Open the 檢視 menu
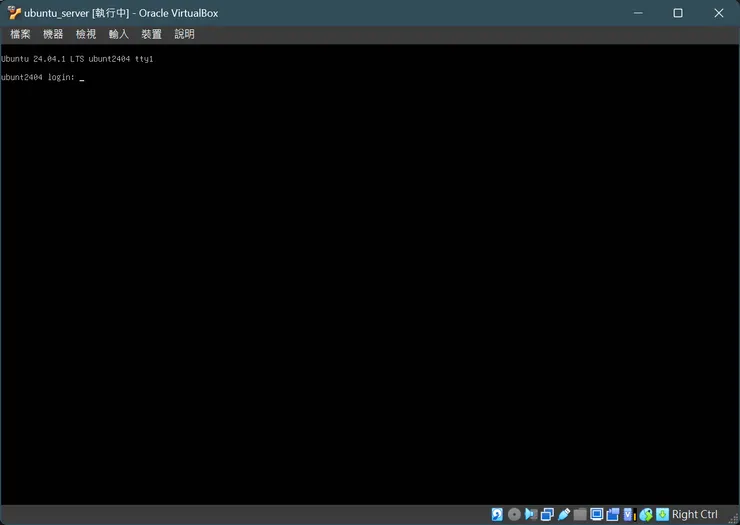 click(x=86, y=34)
